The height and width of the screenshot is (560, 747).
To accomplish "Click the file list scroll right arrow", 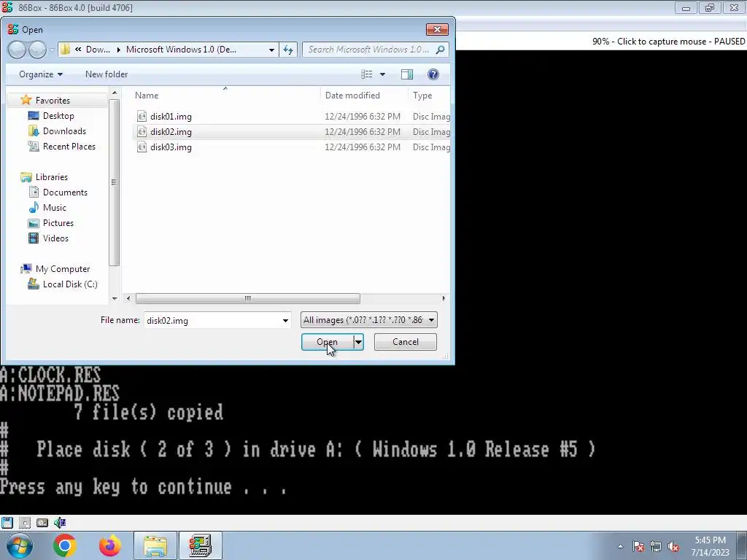I will coord(444,298).
